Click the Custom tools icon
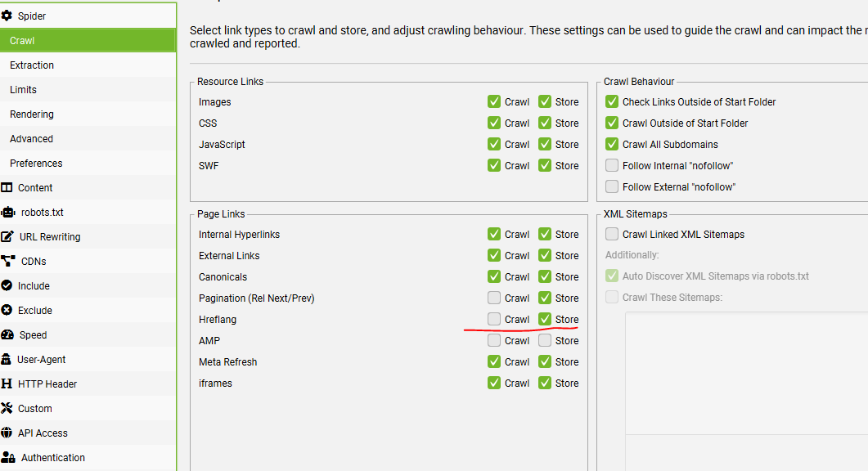The width and height of the screenshot is (868, 471). coord(7,408)
